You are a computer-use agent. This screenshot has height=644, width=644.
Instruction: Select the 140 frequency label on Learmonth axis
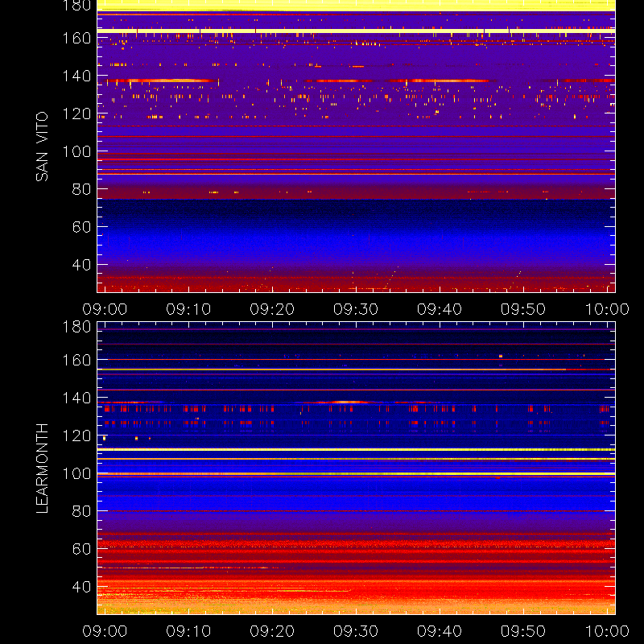click(x=76, y=398)
